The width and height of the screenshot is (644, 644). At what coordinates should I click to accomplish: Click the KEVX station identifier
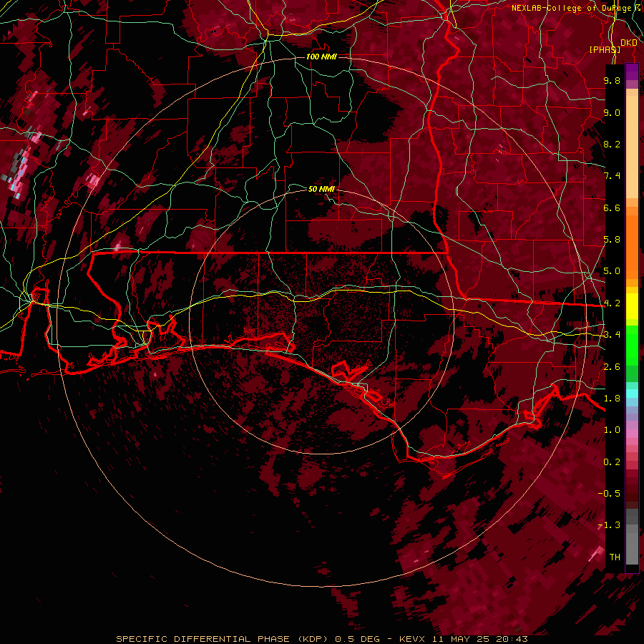click(x=412, y=639)
